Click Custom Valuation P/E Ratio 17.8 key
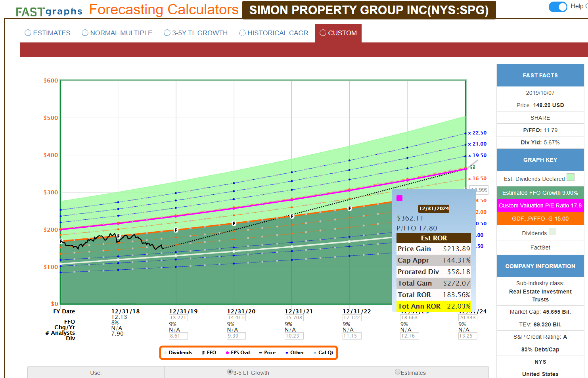The height and width of the screenshot is (378, 588). click(x=540, y=205)
